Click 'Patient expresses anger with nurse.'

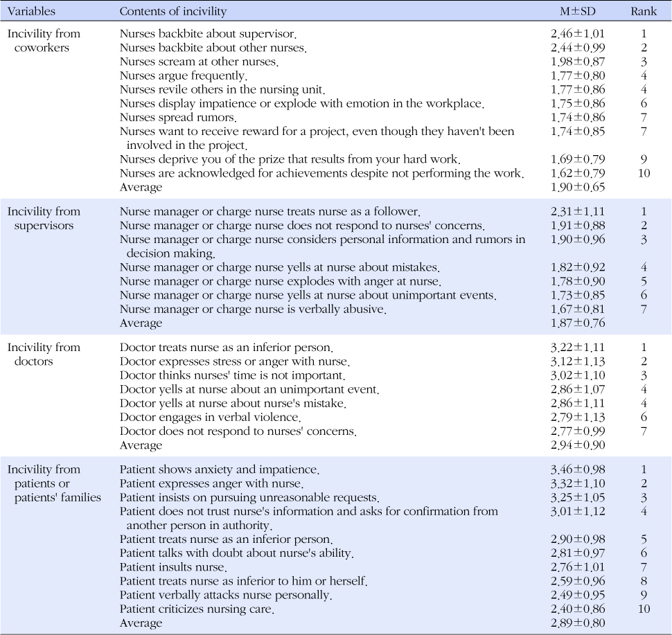pos(211,483)
